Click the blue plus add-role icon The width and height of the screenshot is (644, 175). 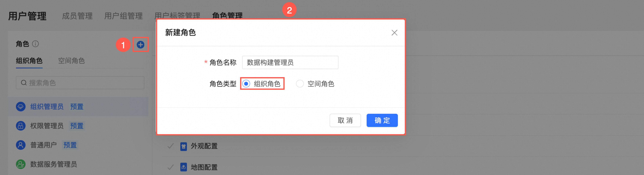(x=140, y=45)
